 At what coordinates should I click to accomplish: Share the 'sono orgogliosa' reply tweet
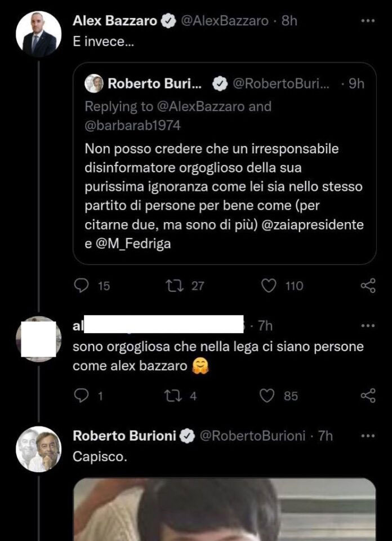(x=368, y=396)
